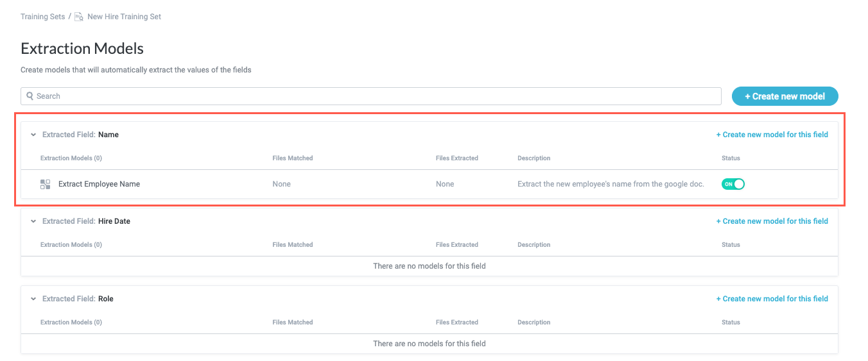Viewport: 868px width, 361px height.
Task: Create new model for the Name field
Action: coord(772,135)
